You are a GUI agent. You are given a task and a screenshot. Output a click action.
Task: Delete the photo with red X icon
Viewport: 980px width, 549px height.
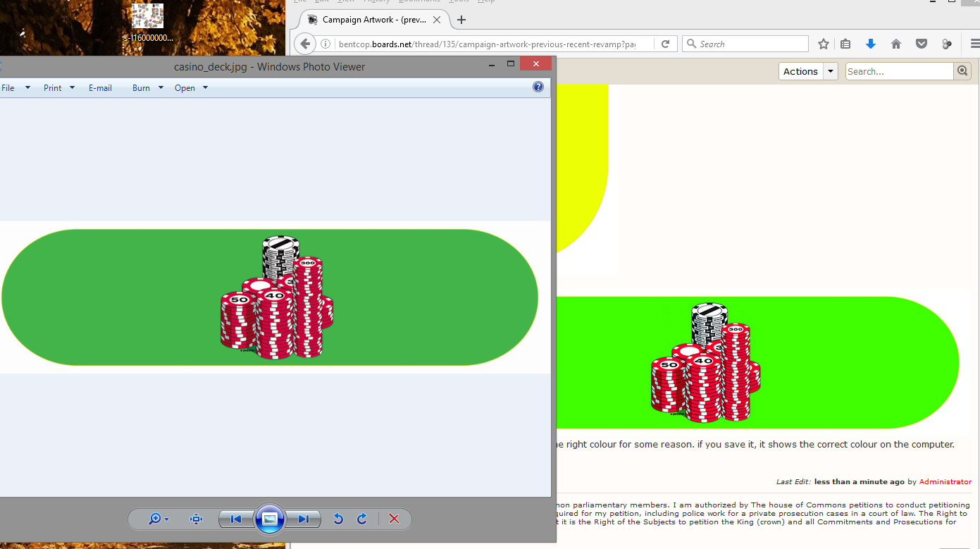pyautogui.click(x=394, y=519)
